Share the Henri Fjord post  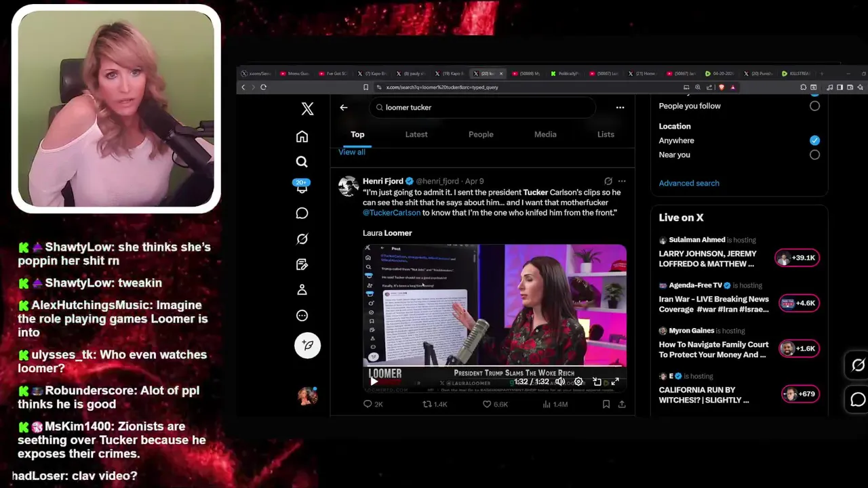click(622, 404)
